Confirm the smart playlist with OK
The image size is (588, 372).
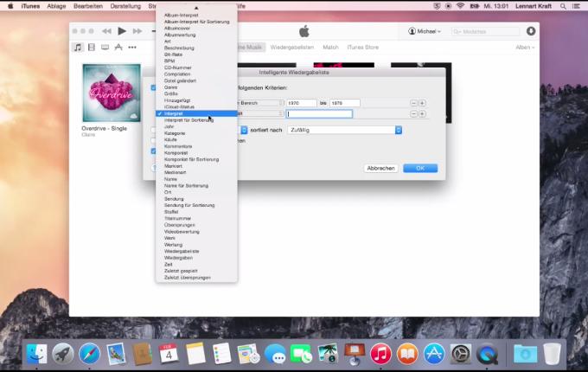pyautogui.click(x=420, y=168)
